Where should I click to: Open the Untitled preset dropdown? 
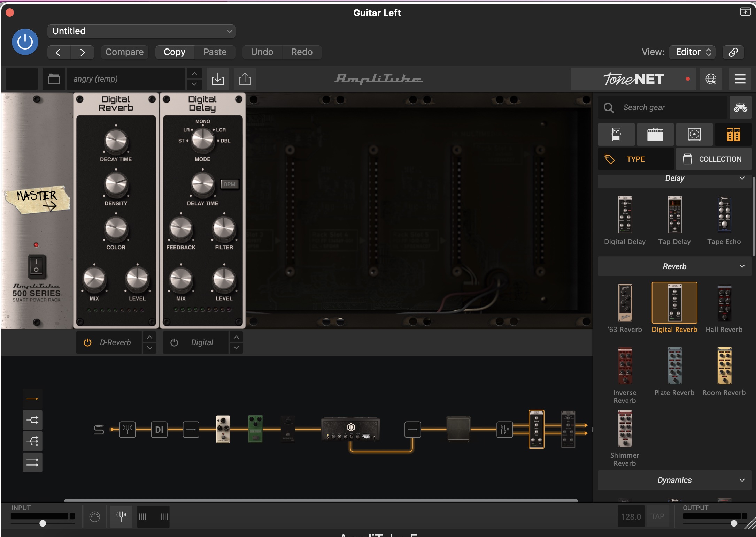[x=141, y=31]
